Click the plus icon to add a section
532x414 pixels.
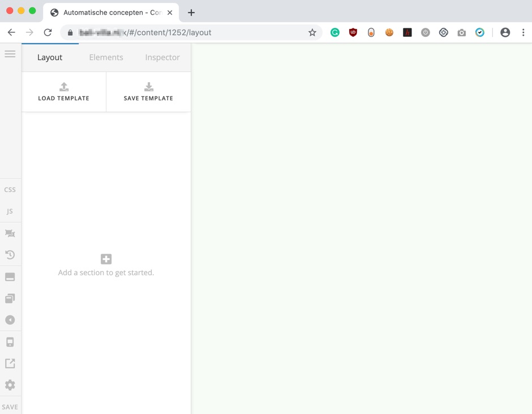pos(106,259)
